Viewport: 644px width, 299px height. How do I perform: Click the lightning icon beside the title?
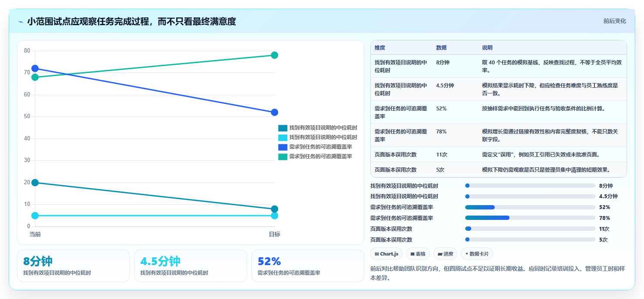coord(20,21)
